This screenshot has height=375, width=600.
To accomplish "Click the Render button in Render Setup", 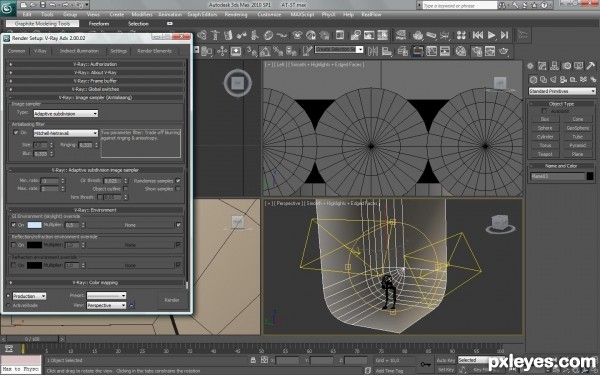I will (x=172, y=300).
